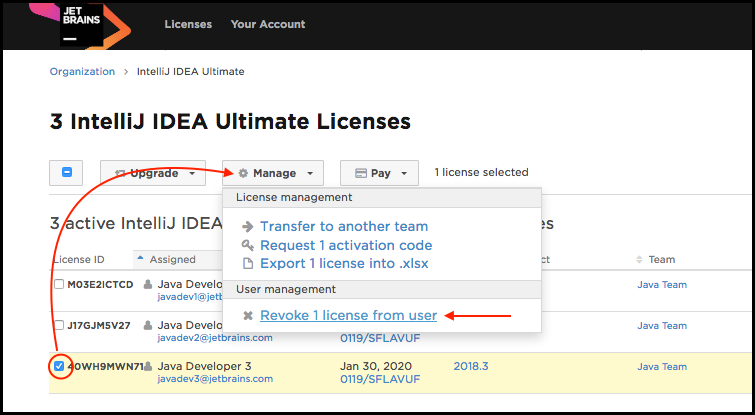Click the arrow icon beside Transfer to another team

(x=248, y=227)
